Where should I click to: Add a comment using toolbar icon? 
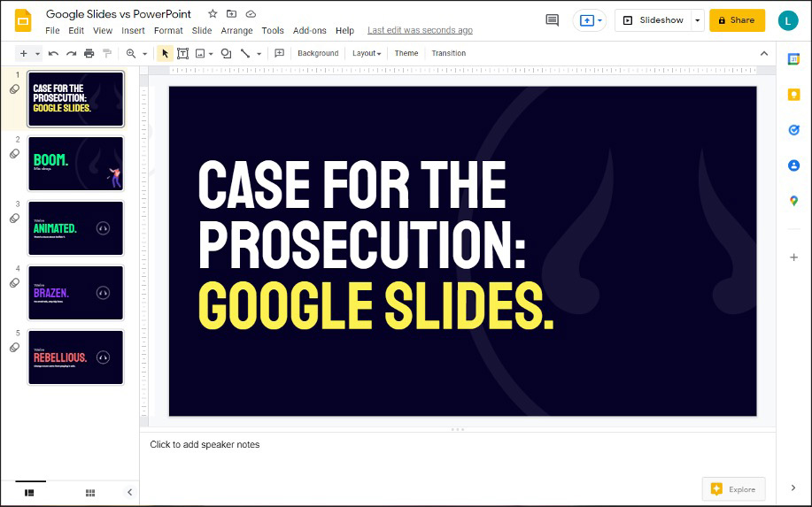279,53
